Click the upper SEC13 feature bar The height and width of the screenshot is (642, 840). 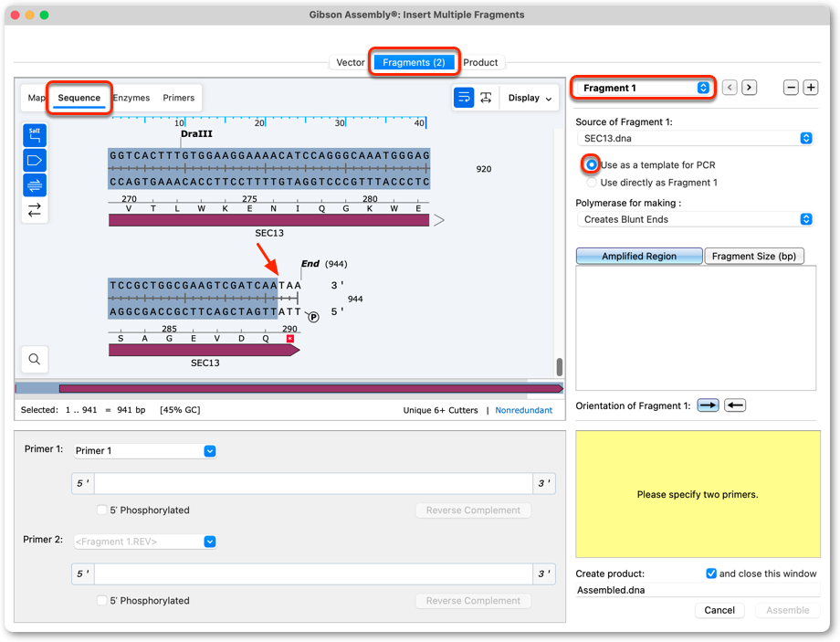(269, 220)
